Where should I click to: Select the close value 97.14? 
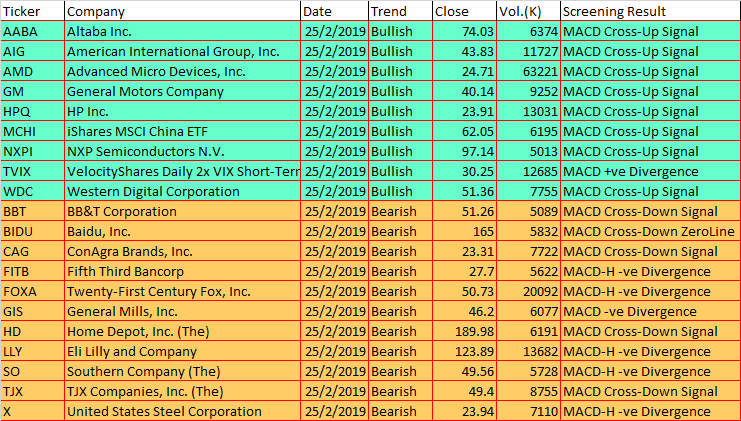465,151
